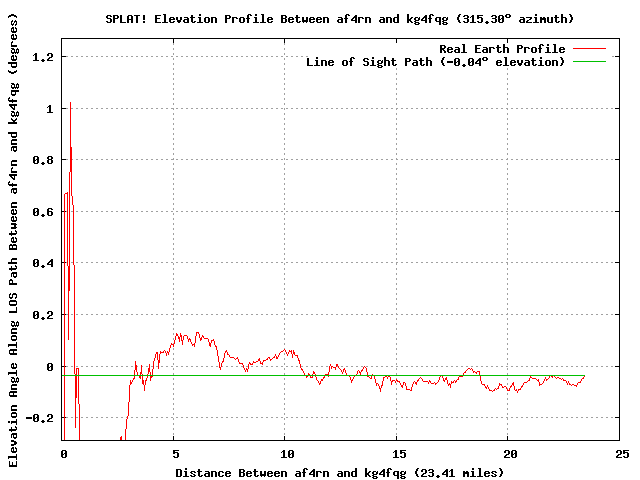Click the red legend line sample

(589, 49)
